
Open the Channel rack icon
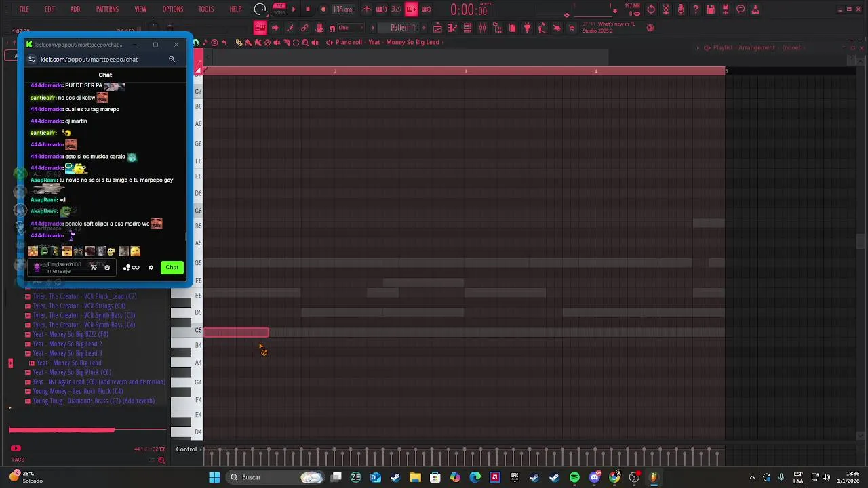(x=467, y=28)
